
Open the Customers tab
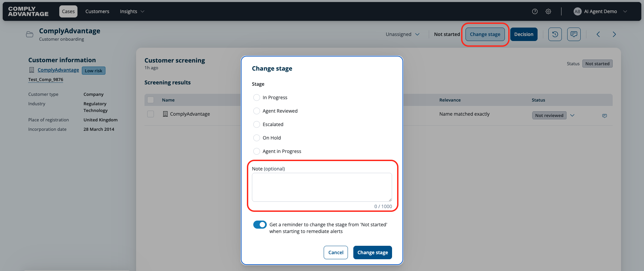pyautogui.click(x=97, y=11)
